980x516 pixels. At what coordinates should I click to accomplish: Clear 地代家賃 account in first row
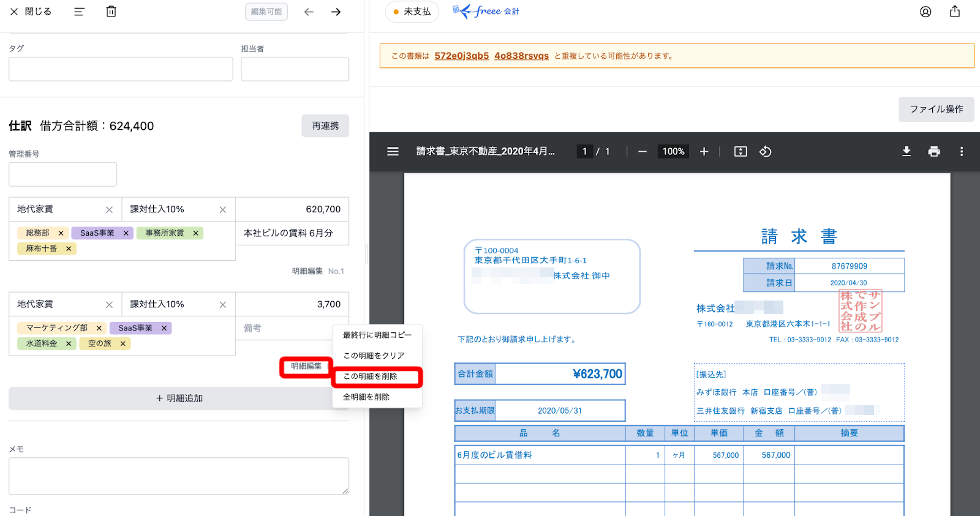point(109,209)
